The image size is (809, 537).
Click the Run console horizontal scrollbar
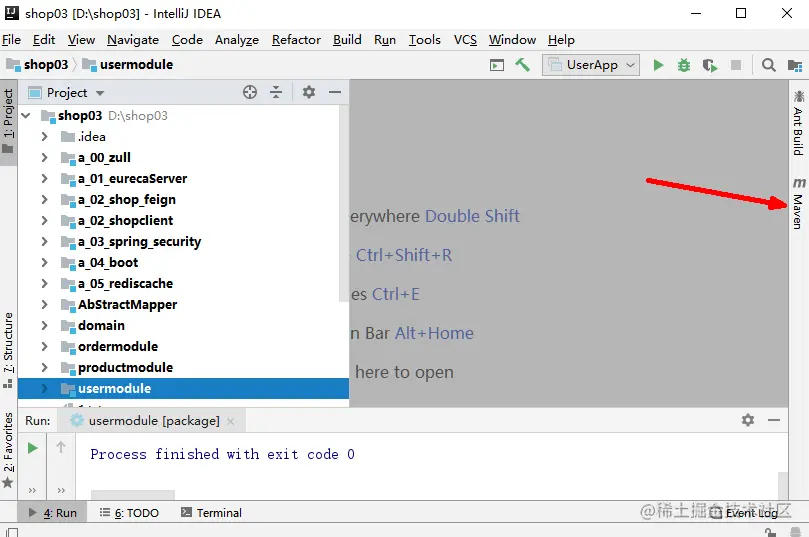pyautogui.click(x=133, y=495)
